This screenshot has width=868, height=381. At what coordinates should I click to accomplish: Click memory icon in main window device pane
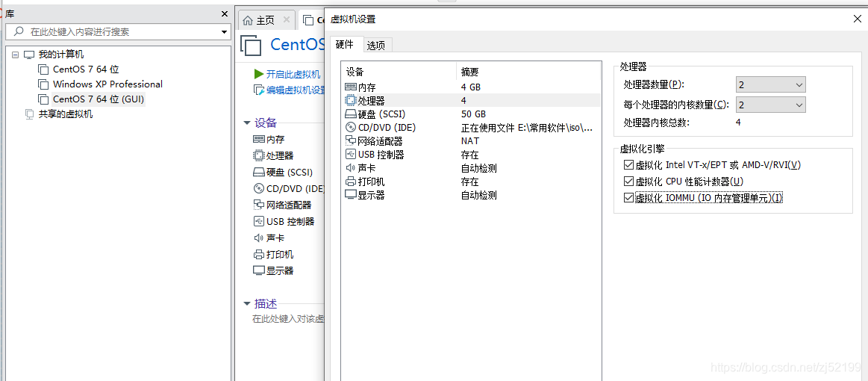coord(258,140)
